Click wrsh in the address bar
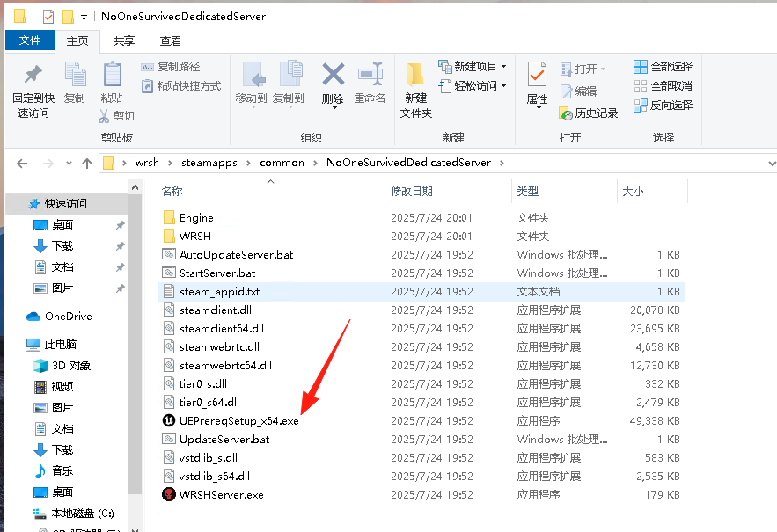The image size is (777, 532). [147, 163]
